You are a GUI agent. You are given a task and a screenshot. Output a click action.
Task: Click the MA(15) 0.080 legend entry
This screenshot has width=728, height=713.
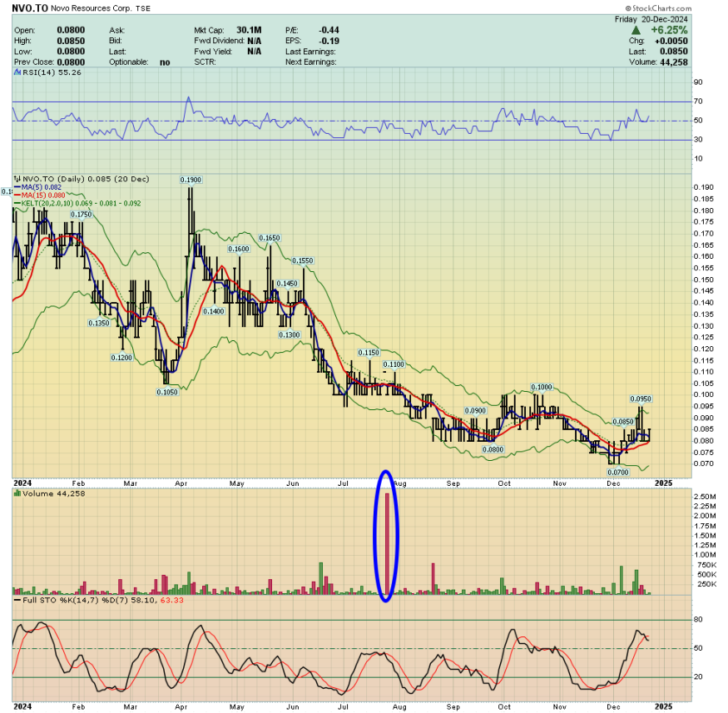coord(40,196)
